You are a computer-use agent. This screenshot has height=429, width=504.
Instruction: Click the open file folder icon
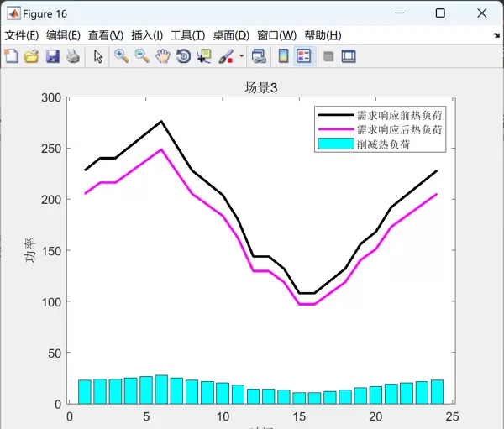[x=32, y=56]
